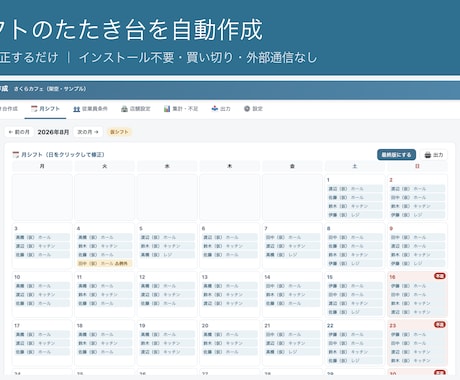Select the レジ shift entry on day 1

tap(355, 215)
